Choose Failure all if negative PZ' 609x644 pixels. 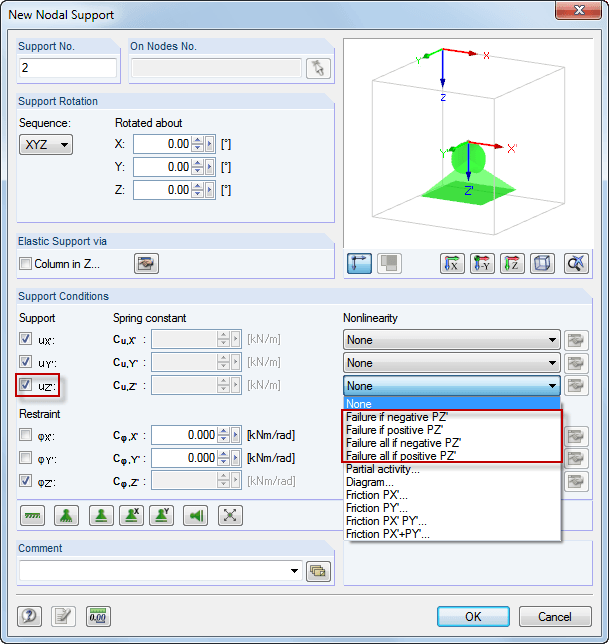452,443
